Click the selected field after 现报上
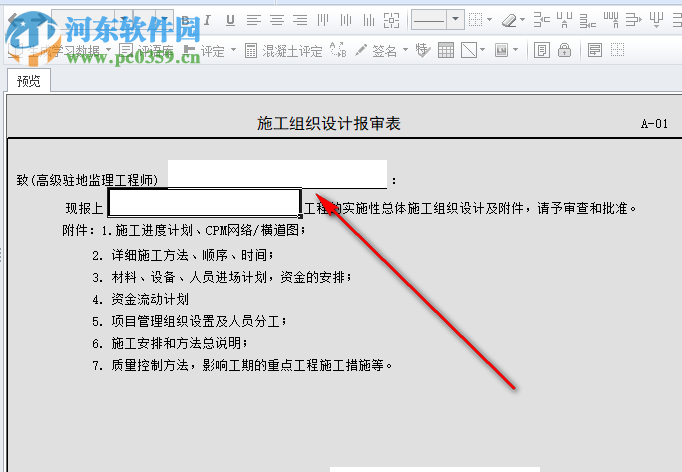 pos(204,203)
